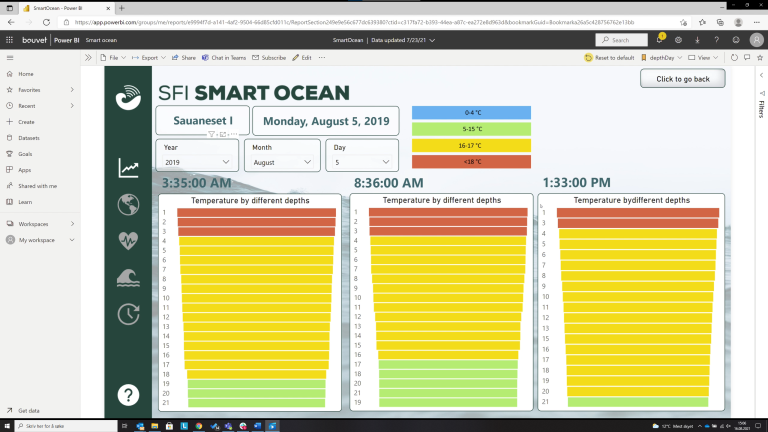Select the green 5-15 °C legend swatch
Viewport: 768px width, 432px height.
click(471, 129)
